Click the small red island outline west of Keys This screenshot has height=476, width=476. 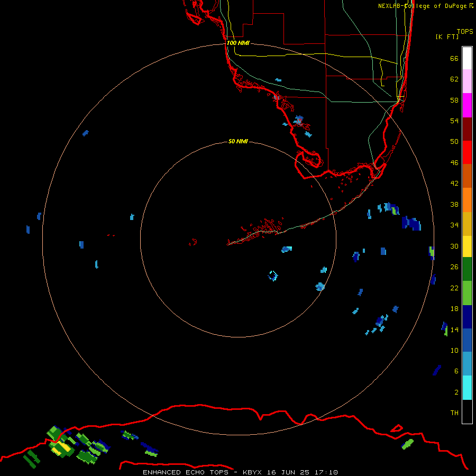pos(193,242)
